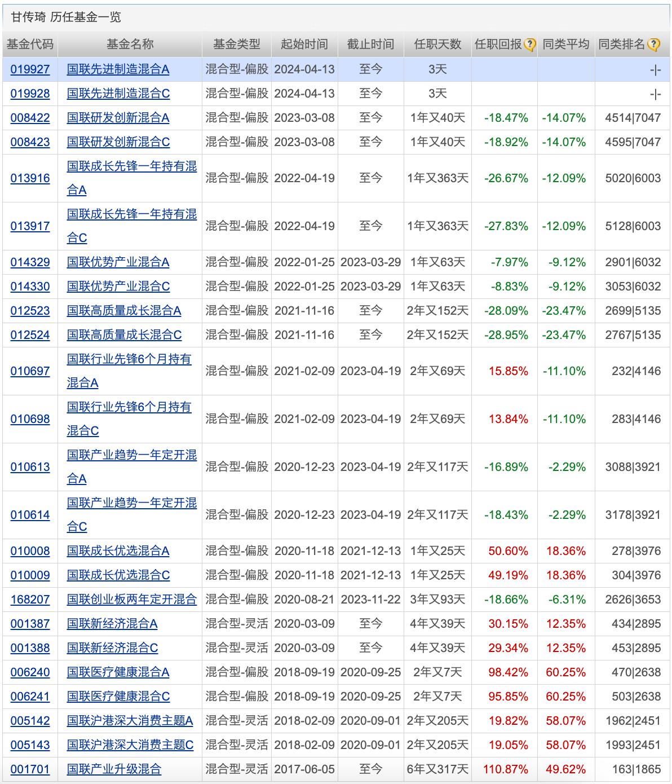
Task: Click the 同类排名 question mark icon
Action: (x=654, y=42)
